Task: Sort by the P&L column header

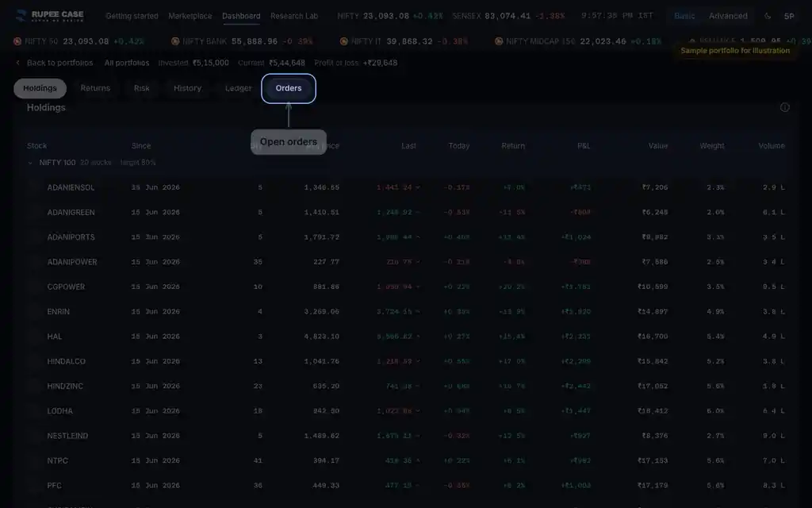Action: tap(584, 146)
